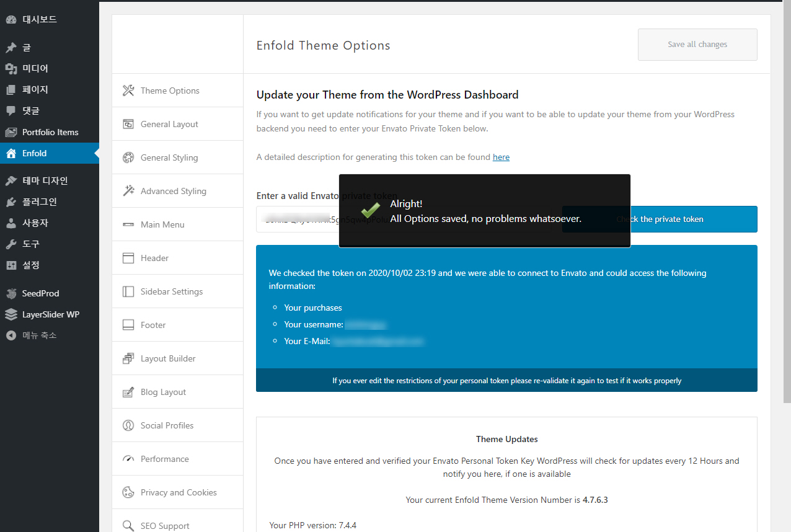The image size is (791, 532).
Task: Switch to the General Styling tab
Action: (177, 157)
